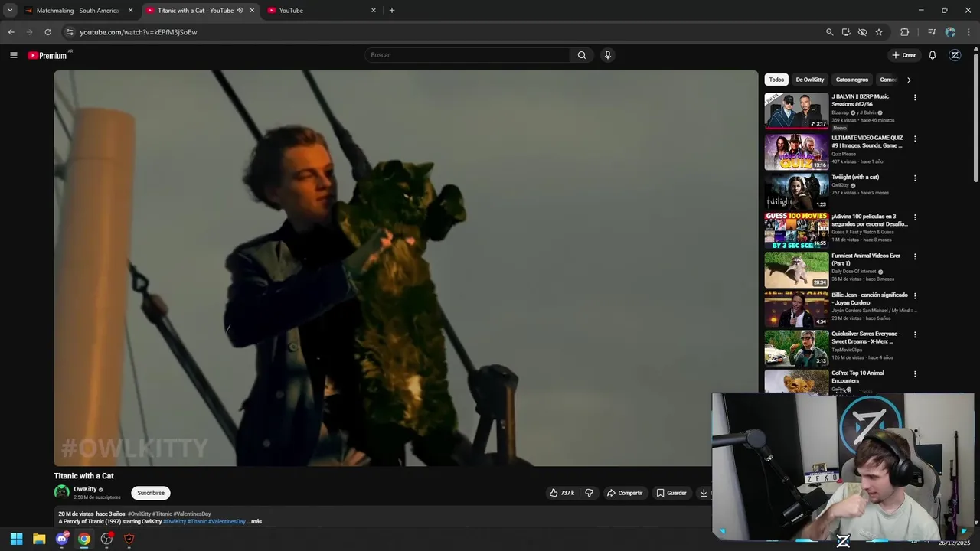Screen dimensions: 980x551
Task: Close the Titanic with a Cat tab
Action: coord(252,11)
